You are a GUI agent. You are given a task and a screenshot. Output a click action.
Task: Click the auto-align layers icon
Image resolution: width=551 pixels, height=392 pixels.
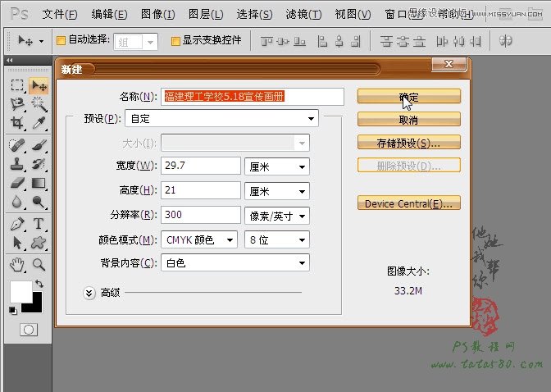(x=505, y=41)
